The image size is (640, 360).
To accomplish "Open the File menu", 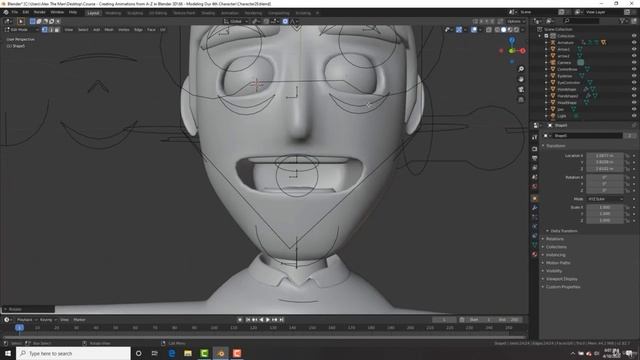I will click(15, 12).
